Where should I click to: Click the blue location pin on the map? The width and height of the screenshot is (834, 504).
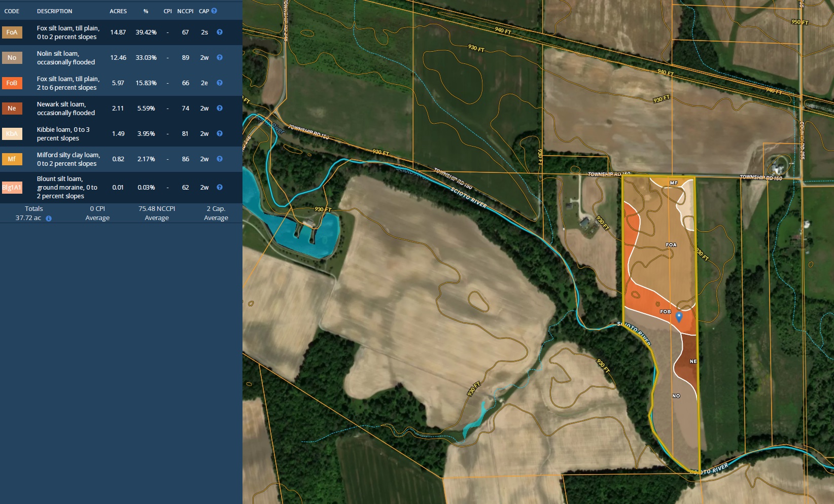point(679,317)
